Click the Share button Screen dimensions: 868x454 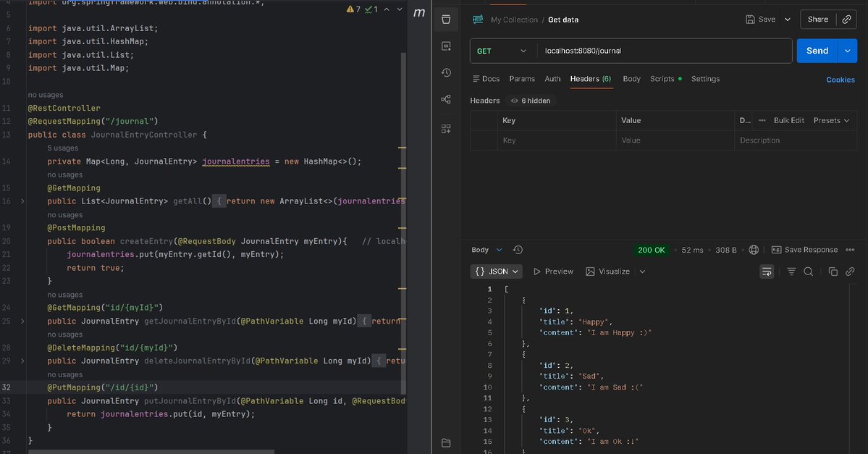click(x=817, y=20)
